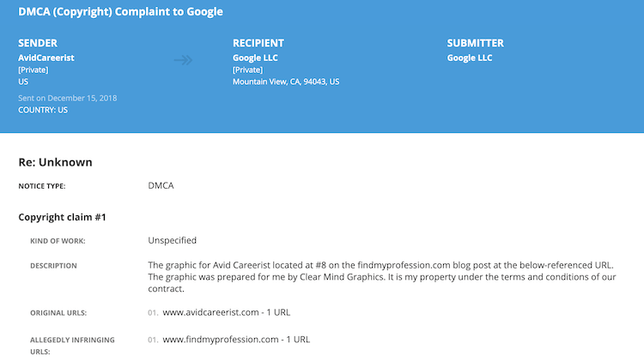Click the RECIPIENT heading
The image size is (644, 362).
(x=258, y=43)
